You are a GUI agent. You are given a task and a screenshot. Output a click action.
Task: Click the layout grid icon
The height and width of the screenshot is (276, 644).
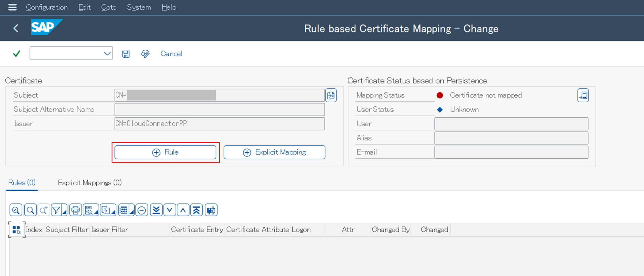[x=123, y=210]
